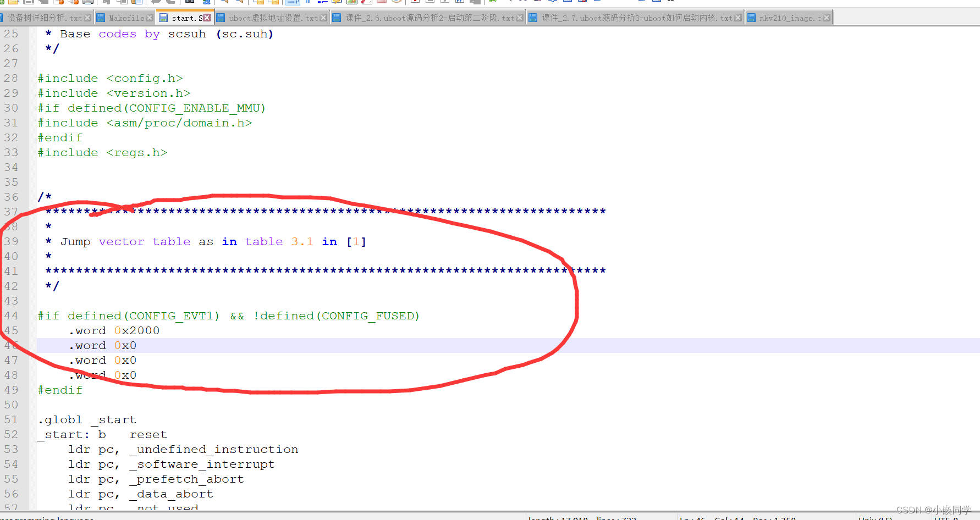
Task: Switch to the mkv210_image.c tab
Action: (x=790, y=18)
